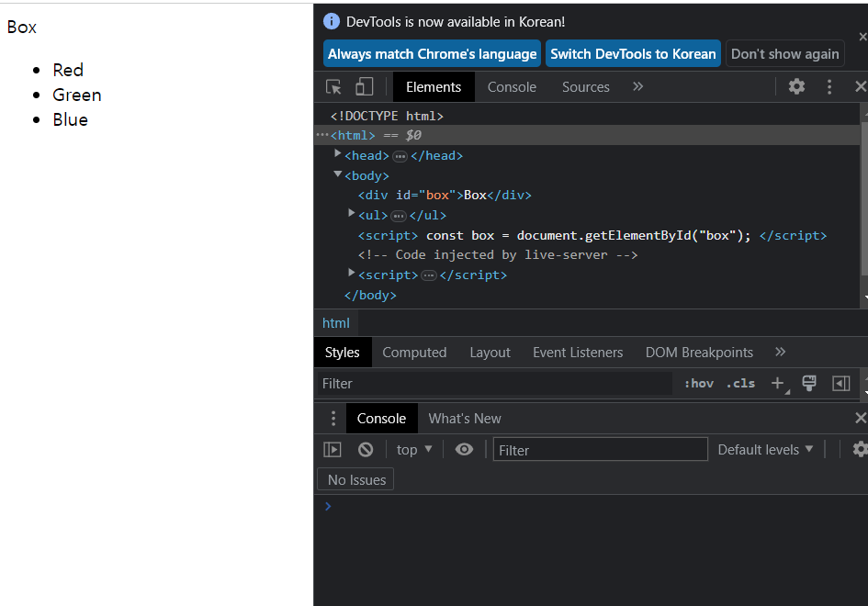Switch to the Elements tab
This screenshot has width=868, height=606.
[434, 87]
